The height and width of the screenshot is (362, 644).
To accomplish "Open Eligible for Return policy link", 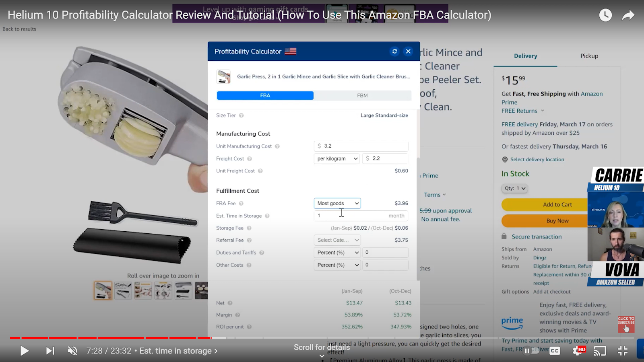I will (562, 266).
